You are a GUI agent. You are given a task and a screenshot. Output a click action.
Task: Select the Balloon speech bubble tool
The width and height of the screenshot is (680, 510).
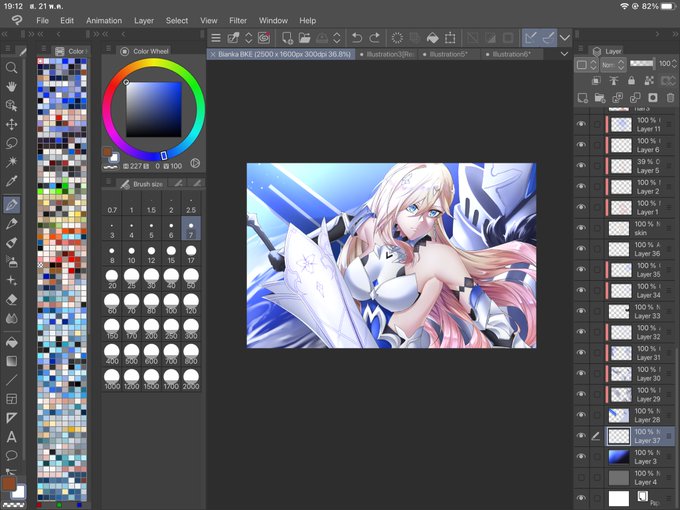(x=11, y=455)
